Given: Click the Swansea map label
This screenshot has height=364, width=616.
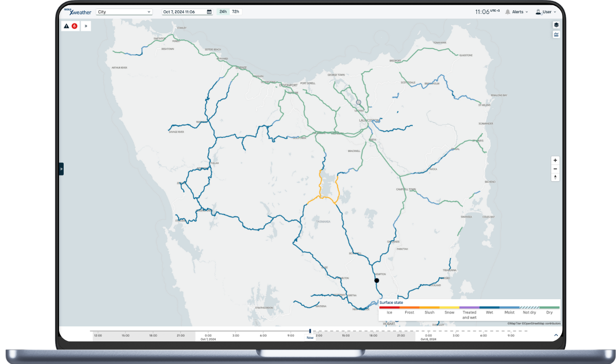Looking at the screenshot, I should tap(466, 217).
